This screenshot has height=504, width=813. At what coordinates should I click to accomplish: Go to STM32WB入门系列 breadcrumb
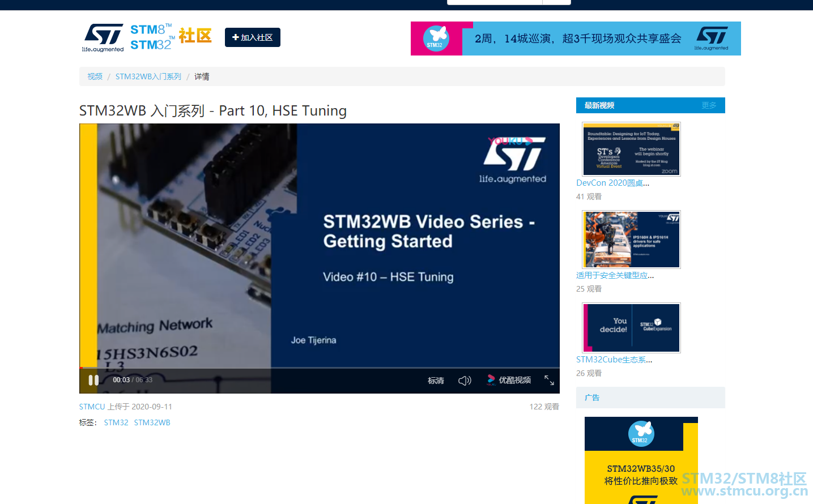148,76
